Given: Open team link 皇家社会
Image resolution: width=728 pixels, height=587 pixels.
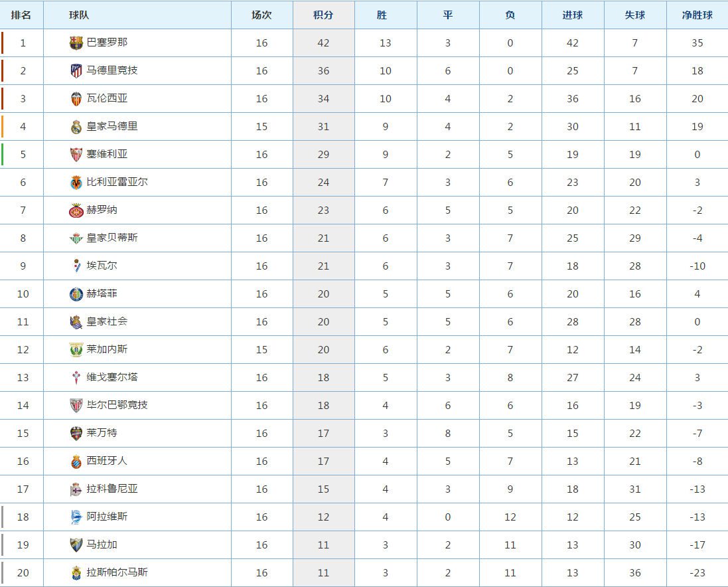Looking at the screenshot, I should [107, 321].
